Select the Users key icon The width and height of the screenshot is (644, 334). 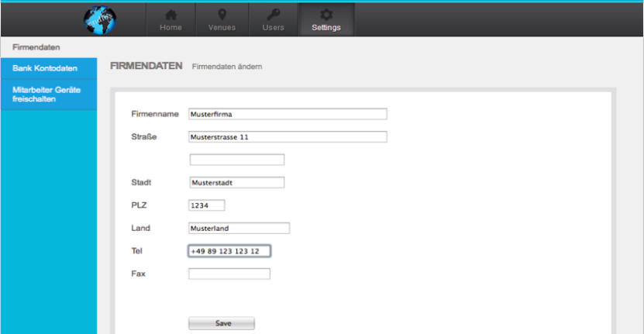pyautogui.click(x=273, y=15)
